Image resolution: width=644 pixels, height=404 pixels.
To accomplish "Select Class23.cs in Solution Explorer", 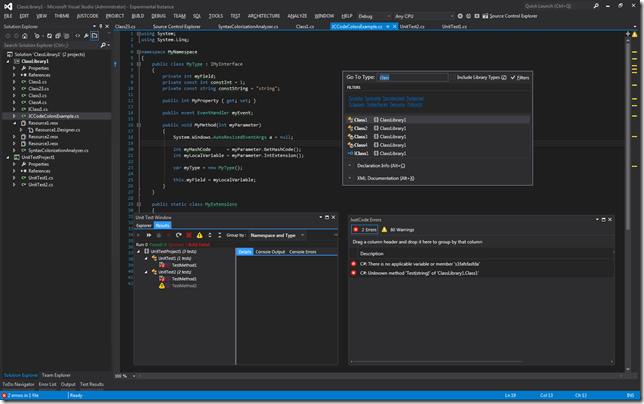I will click(x=39, y=88).
